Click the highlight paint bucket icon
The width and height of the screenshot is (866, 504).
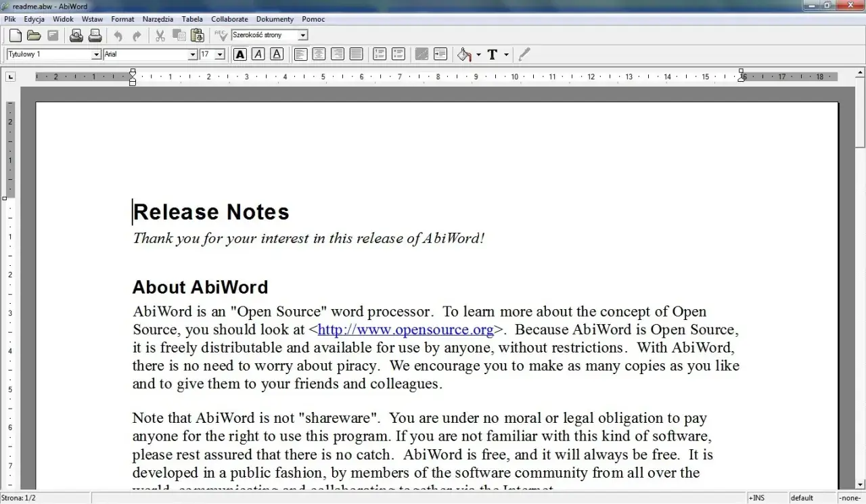(x=464, y=54)
